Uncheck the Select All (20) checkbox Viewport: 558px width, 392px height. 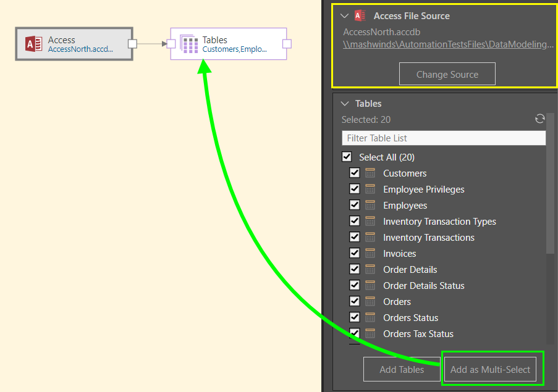point(347,157)
